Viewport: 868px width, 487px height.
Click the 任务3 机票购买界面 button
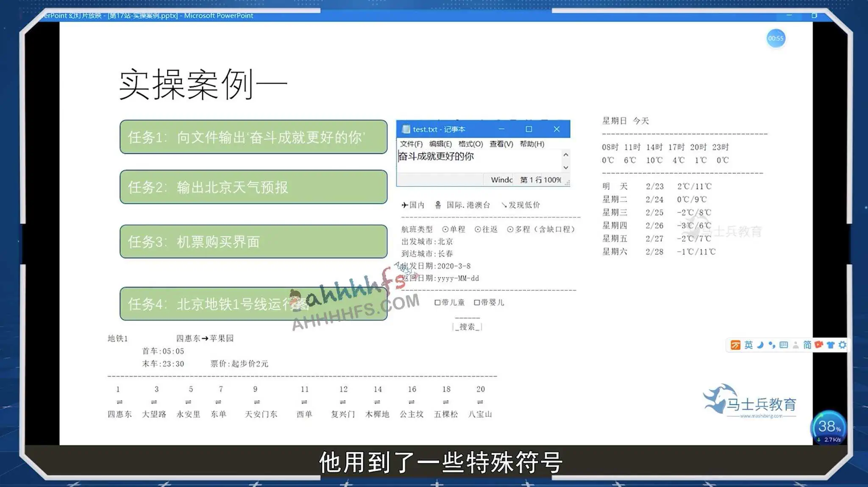click(253, 242)
